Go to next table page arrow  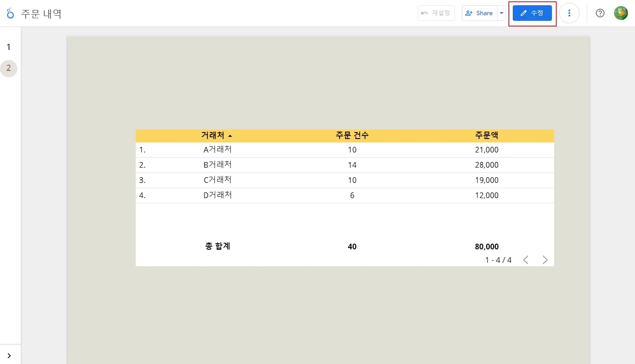coord(545,260)
